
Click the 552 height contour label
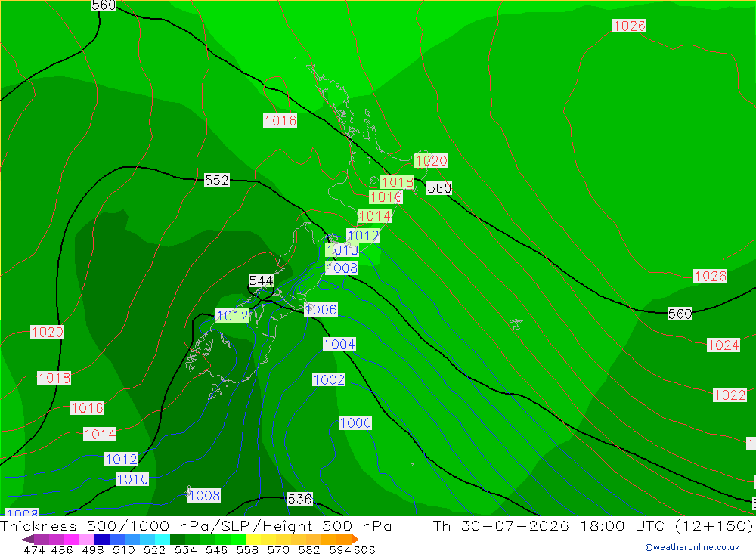(217, 181)
